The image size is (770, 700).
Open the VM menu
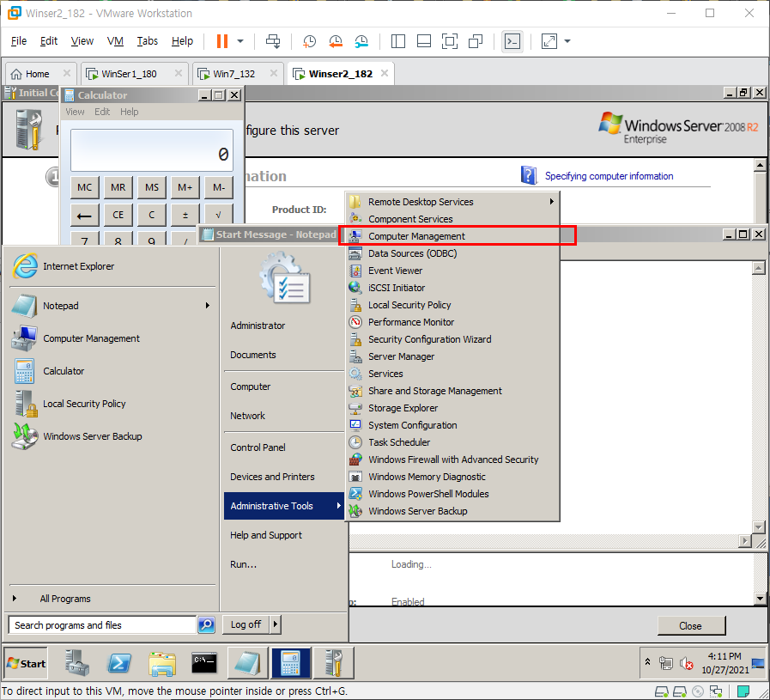point(115,40)
